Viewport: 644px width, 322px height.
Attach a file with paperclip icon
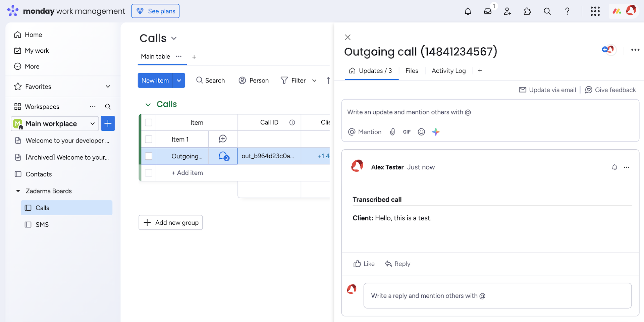pos(392,132)
